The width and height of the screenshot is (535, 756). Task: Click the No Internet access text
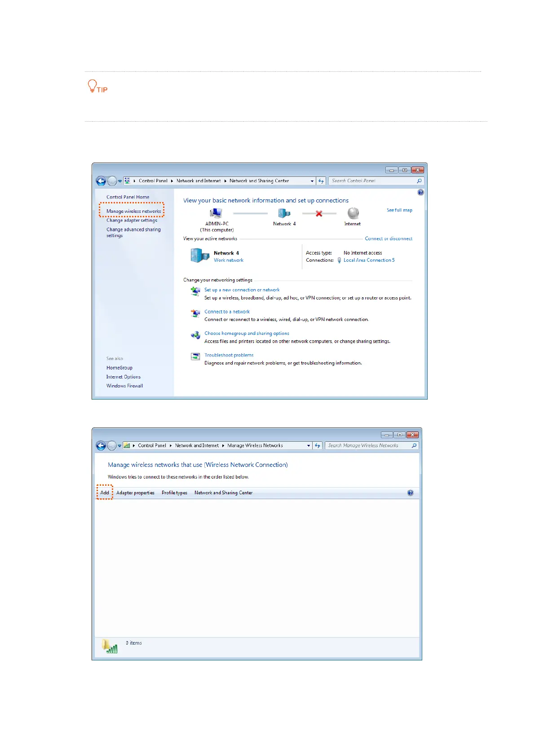[x=363, y=253]
